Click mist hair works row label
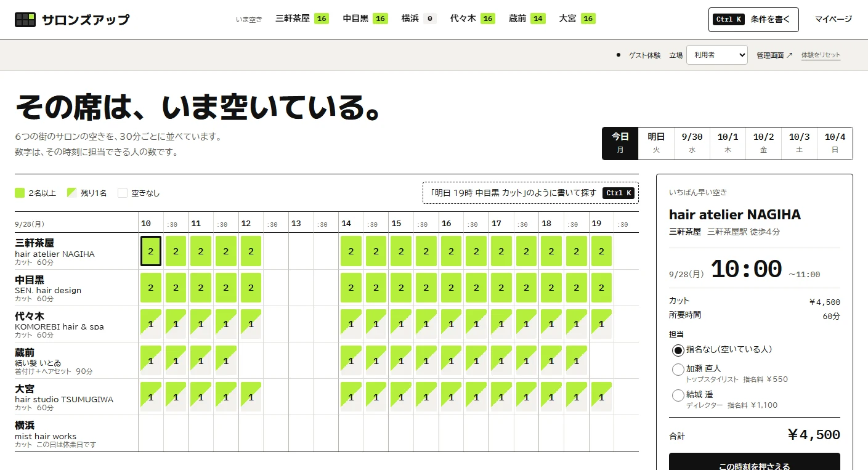The width and height of the screenshot is (868, 470). [x=46, y=436]
